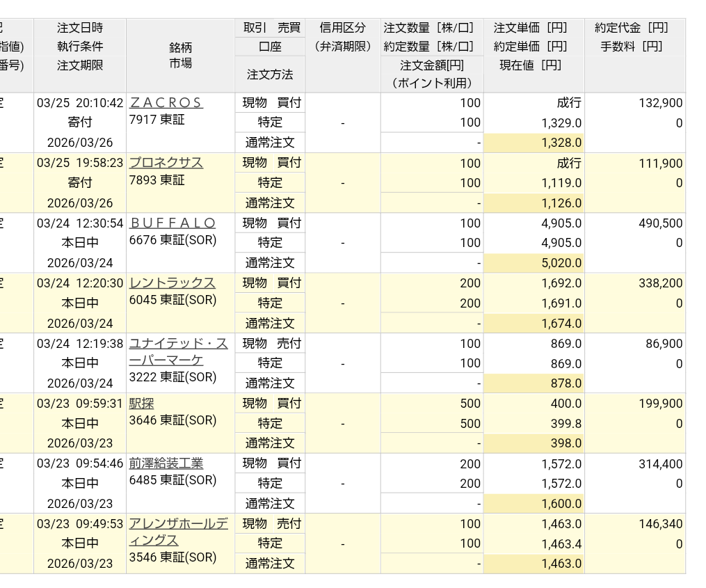This screenshot has height=588, width=706.
Task: Click the BUFFALO stock name link
Action: click(x=173, y=223)
